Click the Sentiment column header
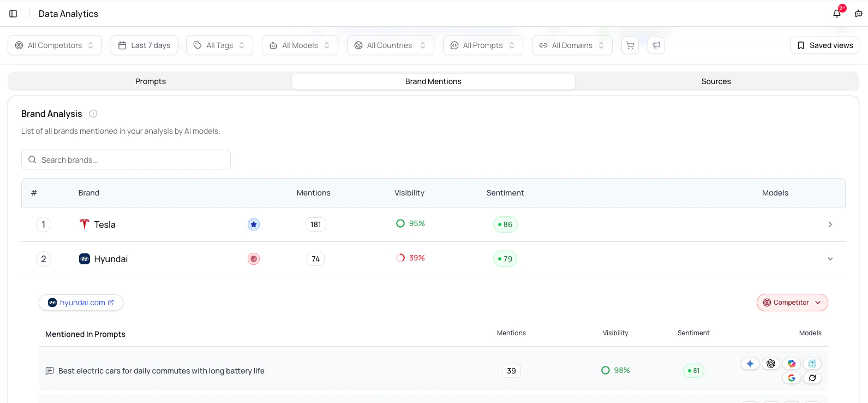Screen dimensions: 868x403 coord(505,193)
